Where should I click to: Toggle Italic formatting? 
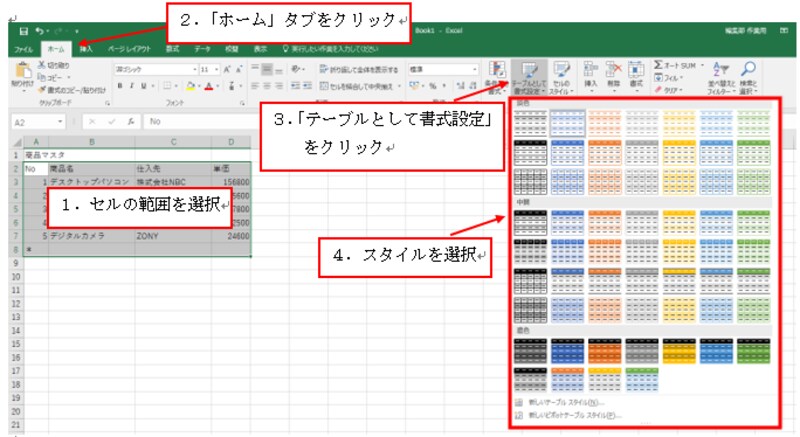(x=132, y=86)
